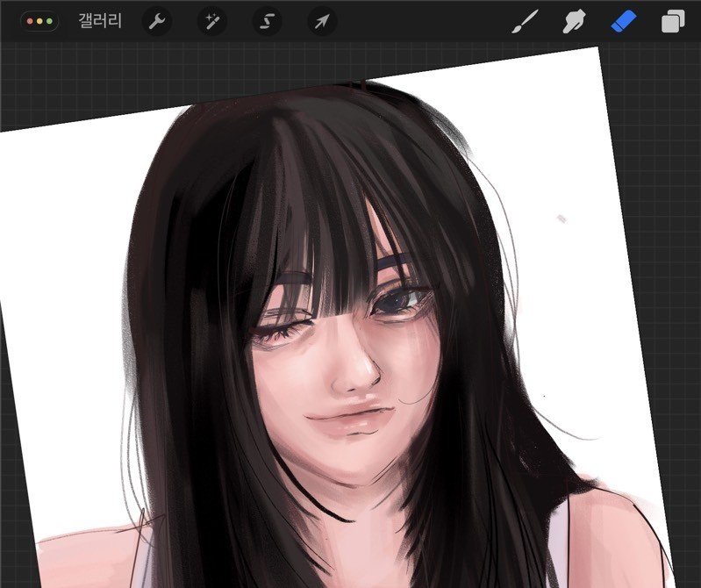Screen dimensions: 701x588
Task: Open the Actions wrench menu
Action: 157,21
